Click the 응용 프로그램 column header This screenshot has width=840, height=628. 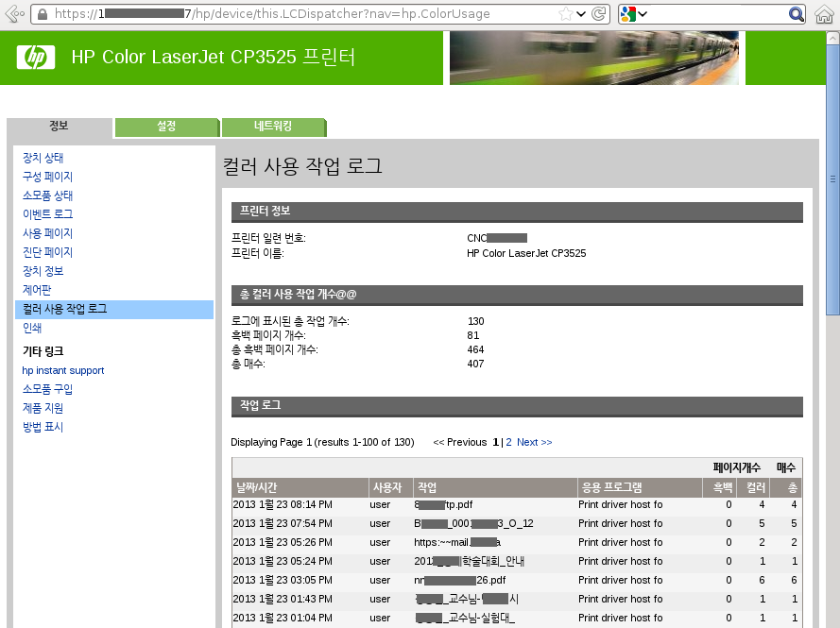point(641,487)
